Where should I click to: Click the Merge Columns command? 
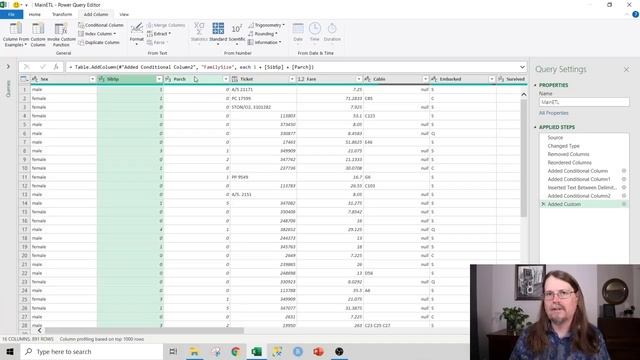(x=166, y=25)
